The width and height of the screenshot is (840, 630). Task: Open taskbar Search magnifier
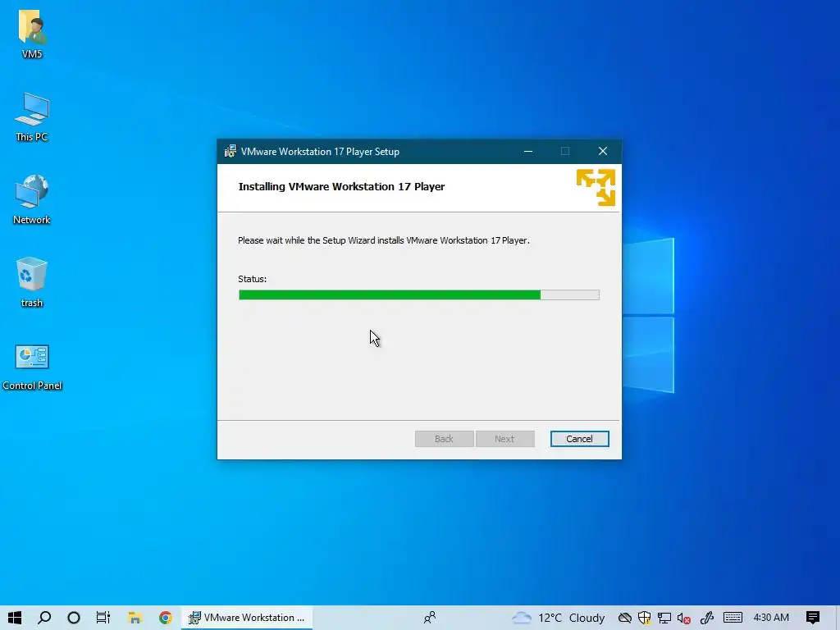point(44,618)
